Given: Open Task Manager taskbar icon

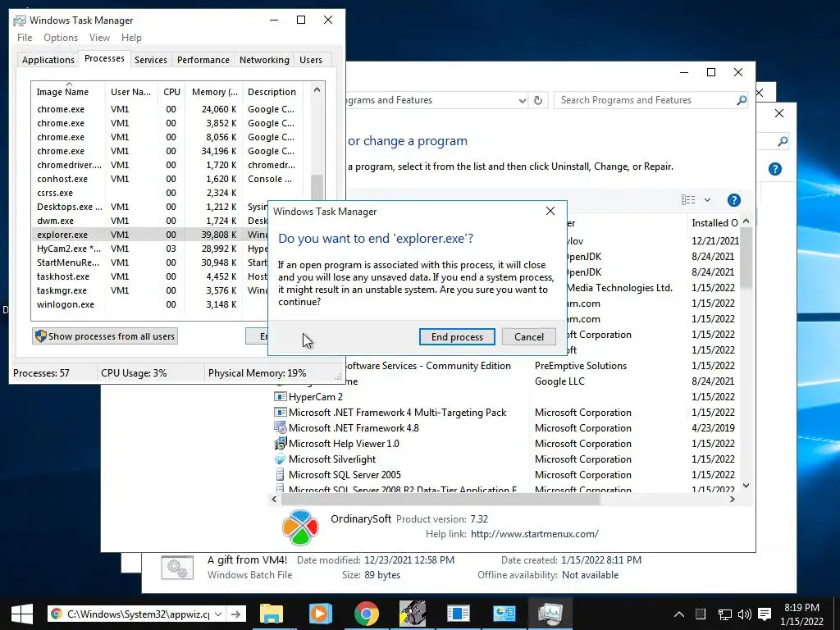Looking at the screenshot, I should point(550,614).
